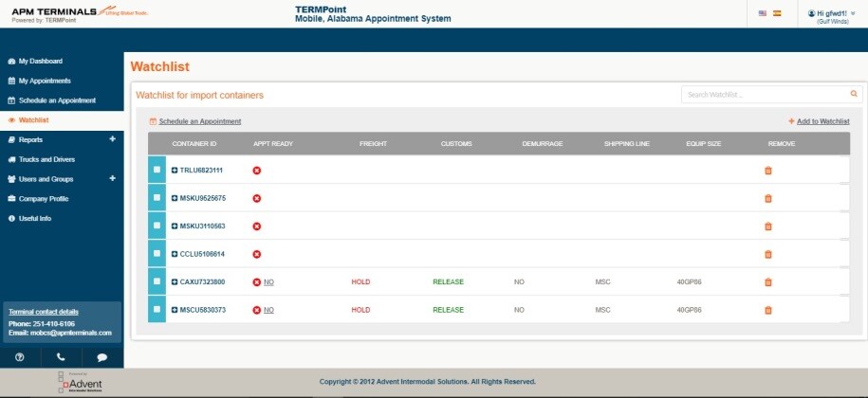Check the box for container MSKU9525675
Image resolution: width=868 pixels, height=398 pixels.
point(157,198)
